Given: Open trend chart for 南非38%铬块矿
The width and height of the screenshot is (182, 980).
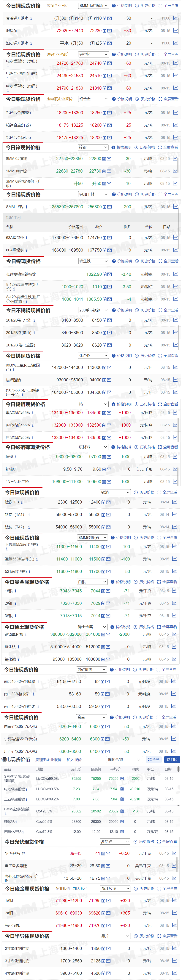Looking at the screenshot, I should [174, 694].
